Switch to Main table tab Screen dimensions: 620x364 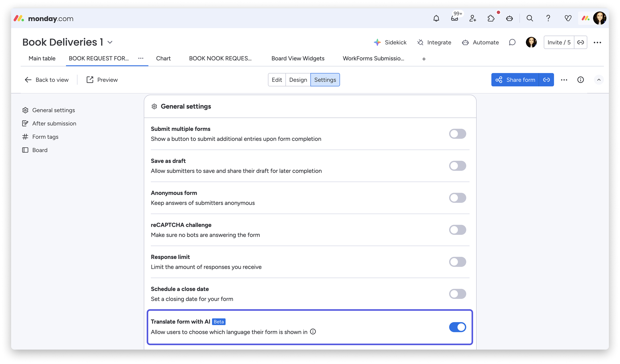(x=42, y=58)
